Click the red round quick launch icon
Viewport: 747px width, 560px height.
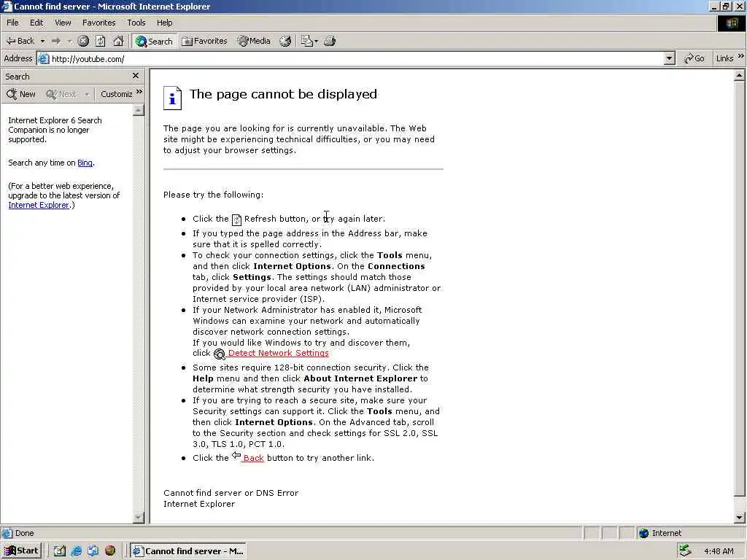110,551
